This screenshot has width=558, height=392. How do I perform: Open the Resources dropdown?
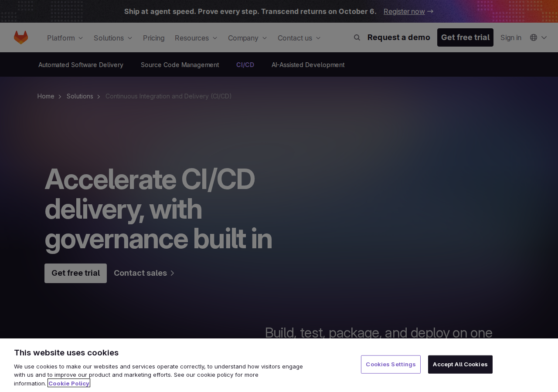[x=196, y=38]
